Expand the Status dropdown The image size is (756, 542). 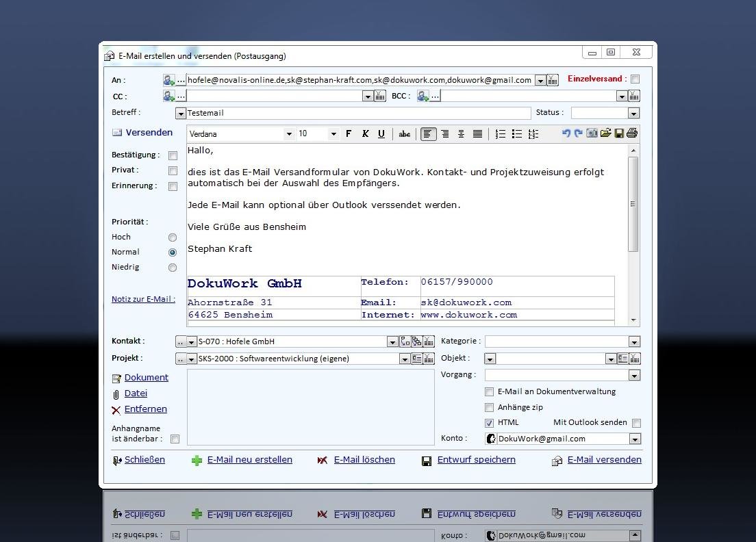tap(633, 113)
